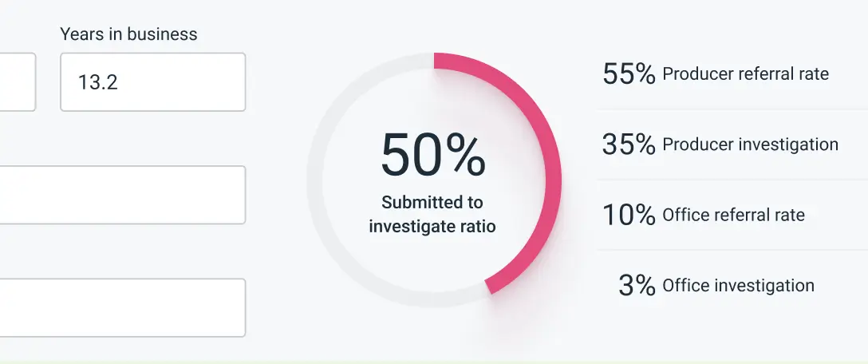Click the empty wide input field in the middle row

click(123, 195)
